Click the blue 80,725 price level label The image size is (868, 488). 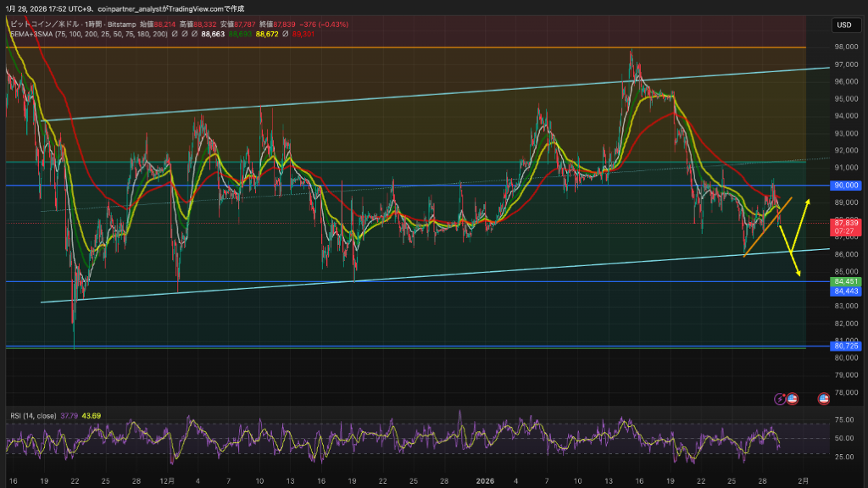tap(847, 346)
